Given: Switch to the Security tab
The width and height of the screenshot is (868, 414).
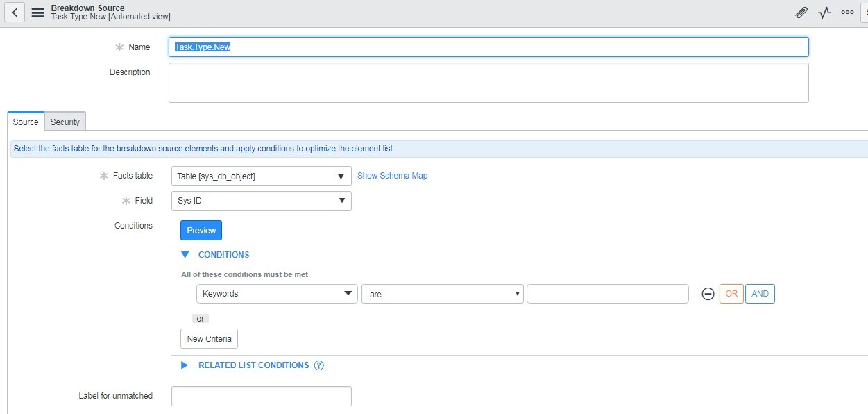Looking at the screenshot, I should [x=65, y=122].
